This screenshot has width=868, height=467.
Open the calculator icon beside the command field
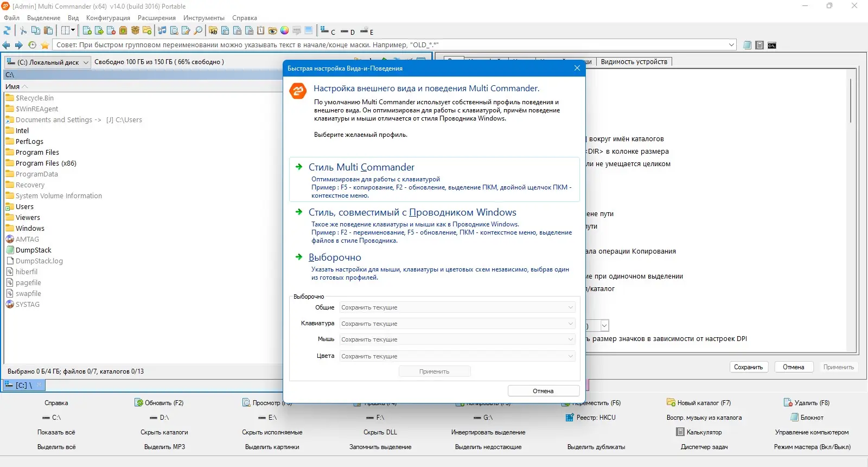click(x=759, y=45)
